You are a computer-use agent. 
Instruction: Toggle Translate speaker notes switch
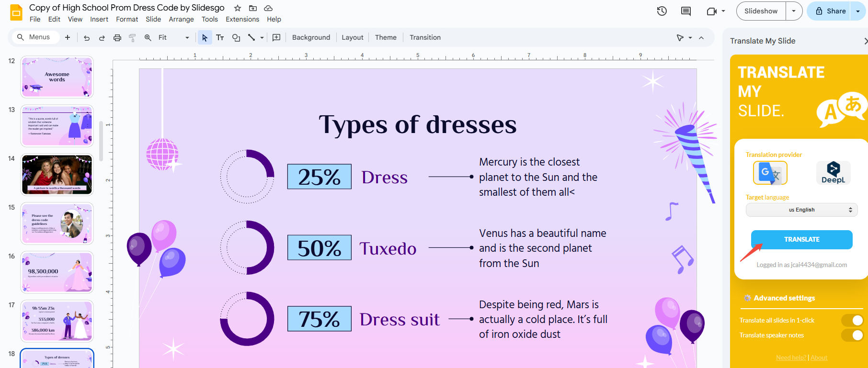point(852,335)
